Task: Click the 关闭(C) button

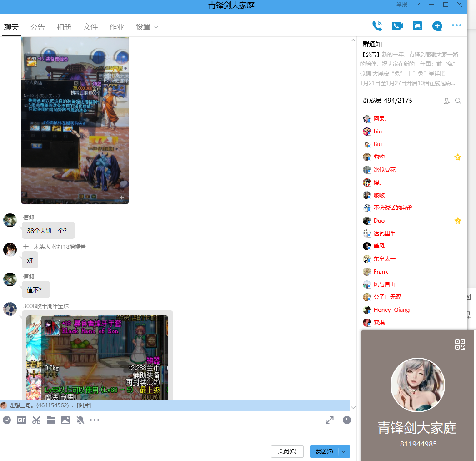Action: (x=287, y=451)
